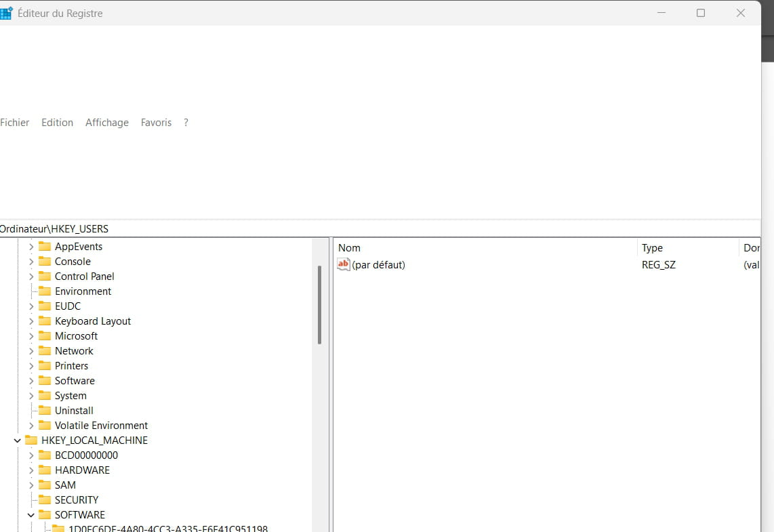Expand the Keyboard Layout key

[x=31, y=321]
